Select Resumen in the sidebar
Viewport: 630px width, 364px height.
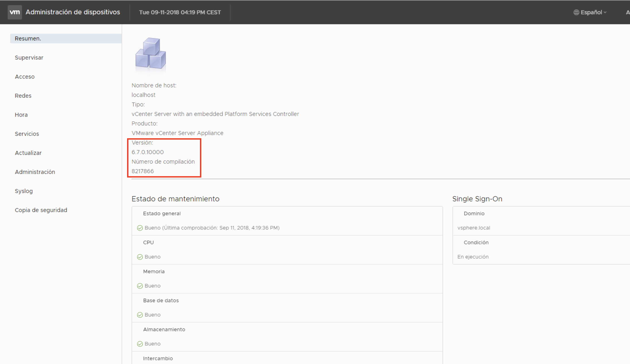click(x=28, y=39)
